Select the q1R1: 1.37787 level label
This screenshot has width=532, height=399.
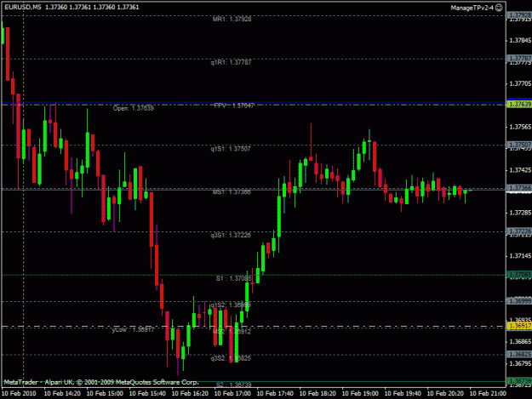(x=231, y=62)
